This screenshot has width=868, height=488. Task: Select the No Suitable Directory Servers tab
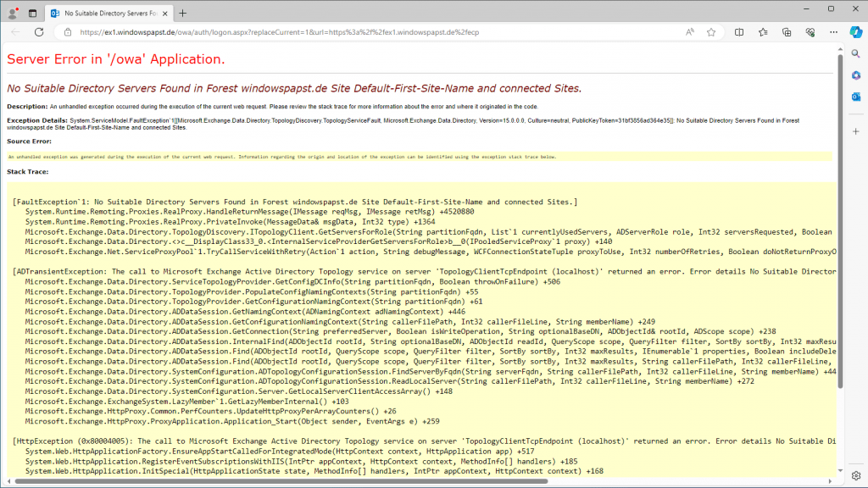108,14
